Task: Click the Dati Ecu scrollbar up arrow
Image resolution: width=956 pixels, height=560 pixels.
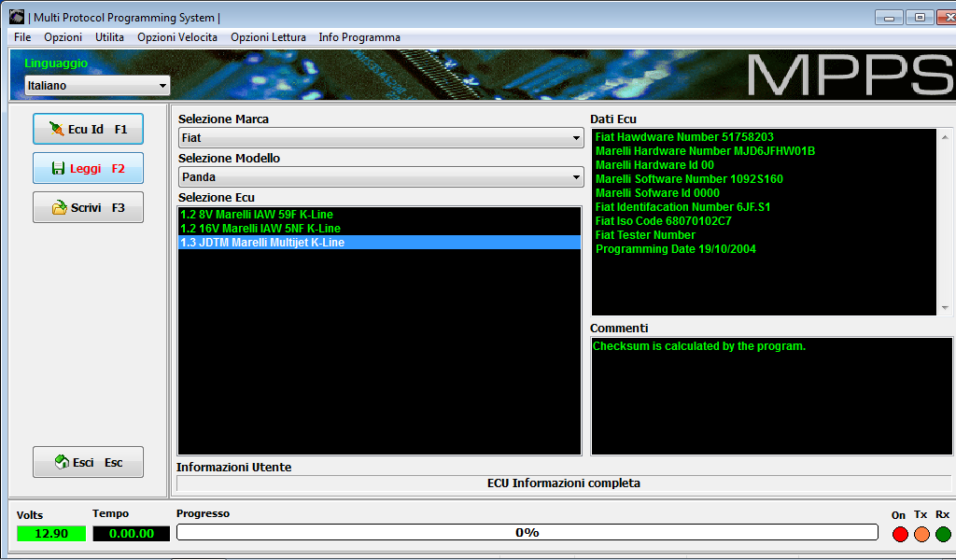Action: (945, 137)
